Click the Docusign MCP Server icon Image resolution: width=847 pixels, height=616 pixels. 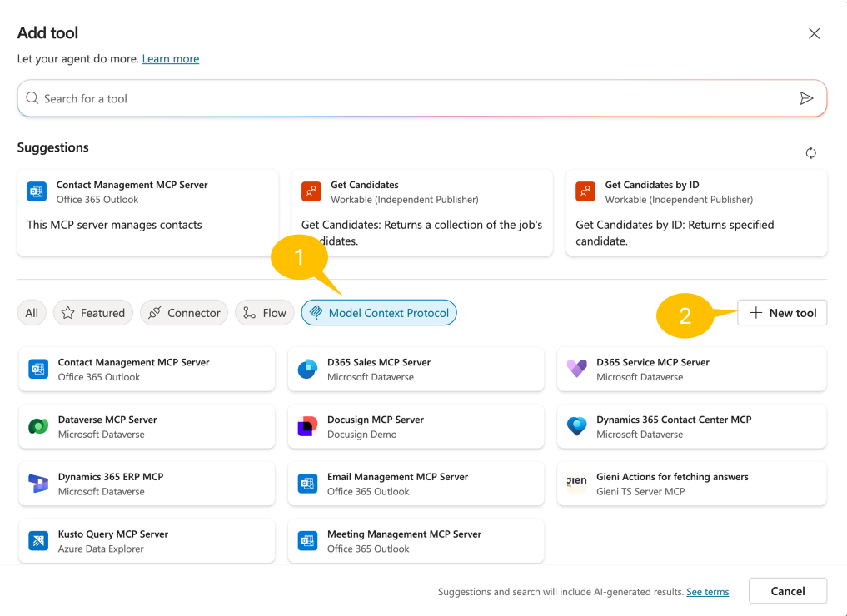307,426
